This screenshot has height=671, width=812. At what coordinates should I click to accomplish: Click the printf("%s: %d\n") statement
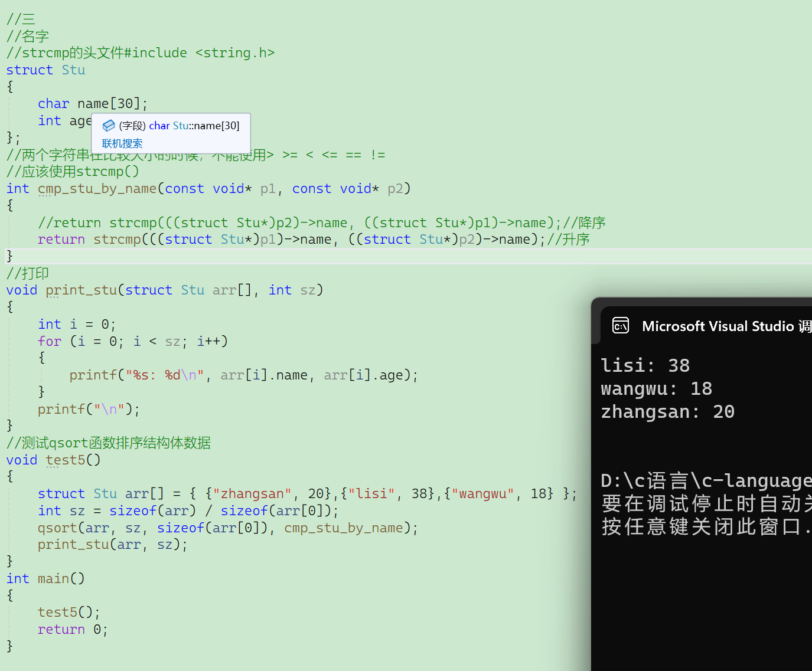(x=244, y=375)
